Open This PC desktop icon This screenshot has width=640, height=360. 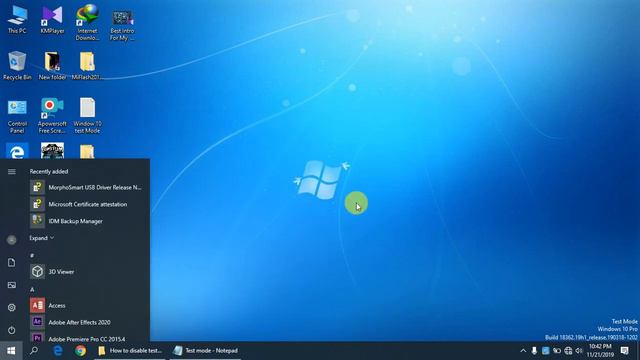(17, 19)
